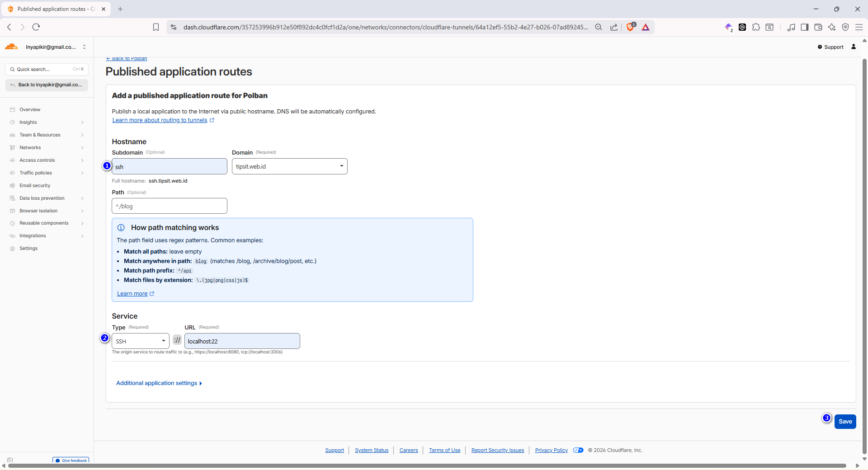The width and height of the screenshot is (868, 470).
Task: Click the Quick search field
Action: pyautogui.click(x=47, y=69)
